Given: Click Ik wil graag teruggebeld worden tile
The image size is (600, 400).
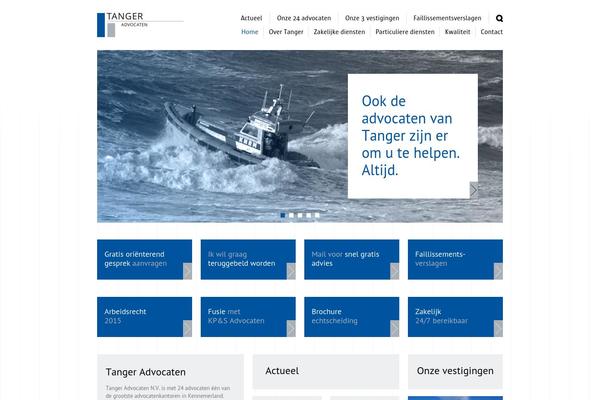Looking at the screenshot, I should coord(248,260).
